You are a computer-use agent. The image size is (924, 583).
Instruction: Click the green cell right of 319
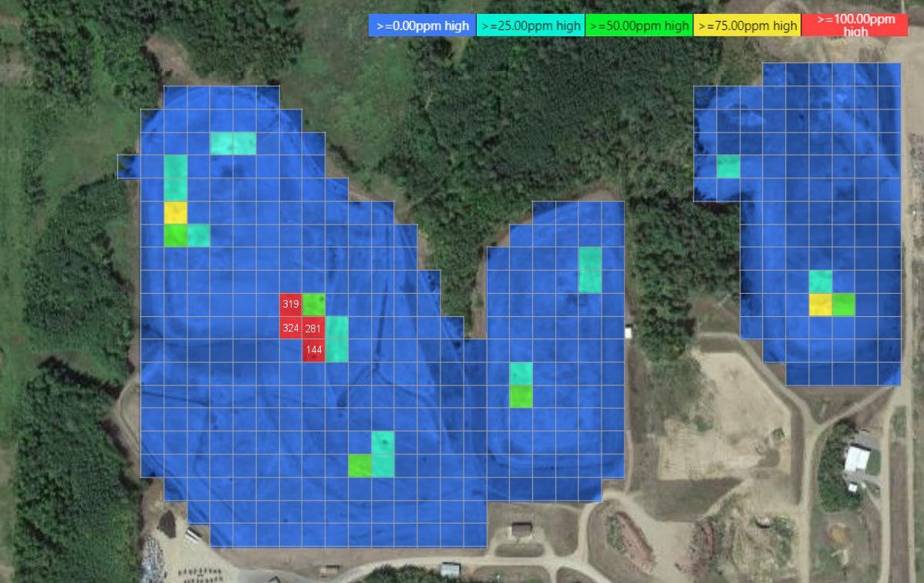(313, 305)
